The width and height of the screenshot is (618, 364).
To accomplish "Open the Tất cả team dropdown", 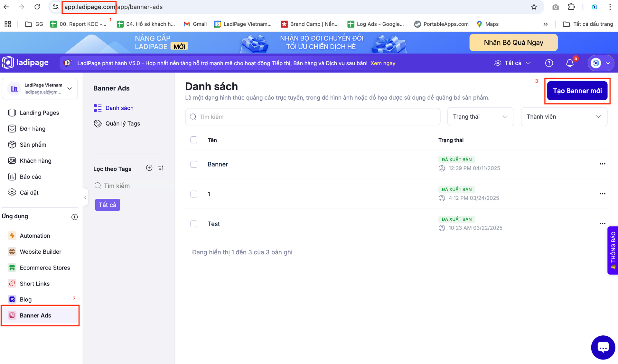I will pos(512,63).
